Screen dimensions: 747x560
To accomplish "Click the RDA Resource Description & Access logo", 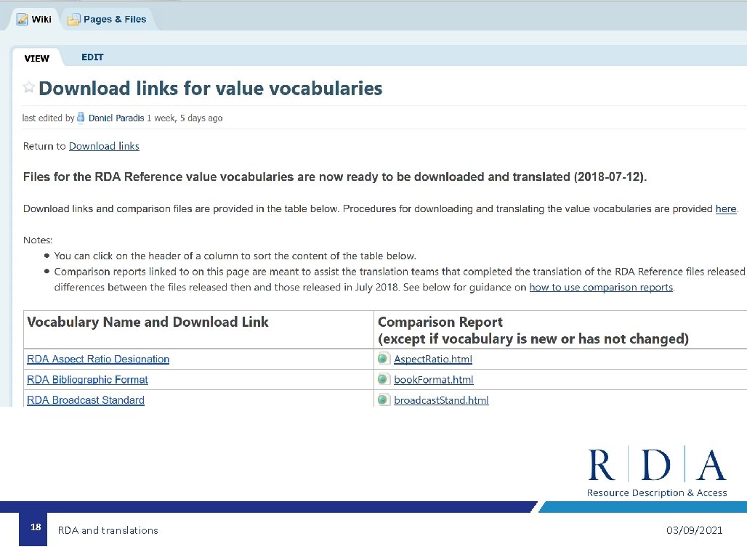I will pos(657,472).
